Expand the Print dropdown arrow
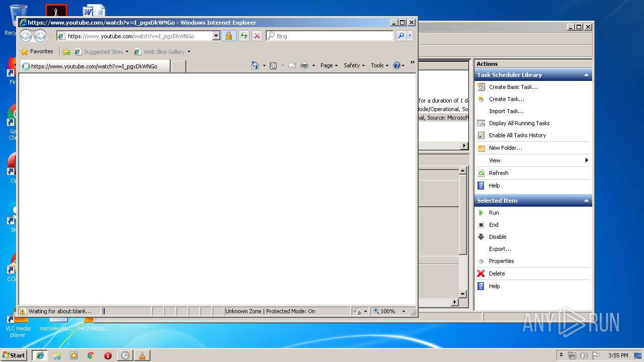The width and height of the screenshot is (644, 362). (313, 65)
